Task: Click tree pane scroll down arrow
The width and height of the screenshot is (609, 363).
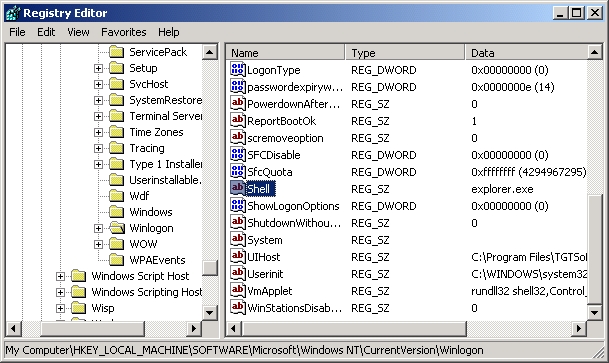Action: click(210, 313)
